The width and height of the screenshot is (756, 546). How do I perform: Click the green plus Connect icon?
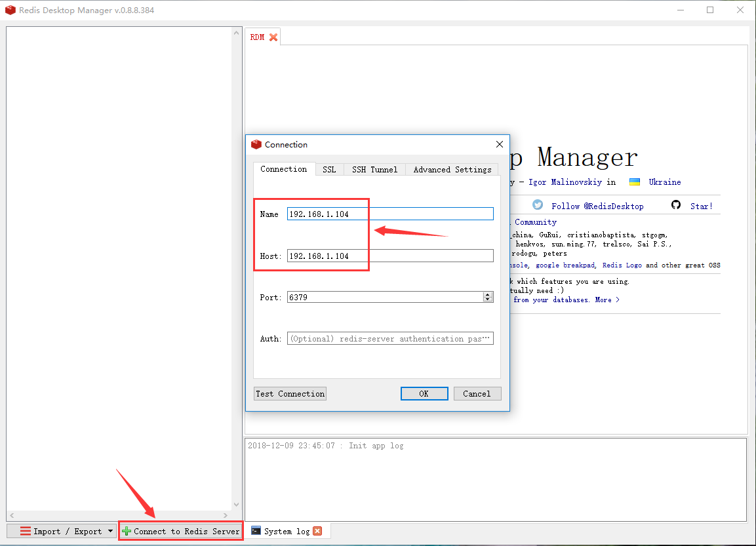(127, 531)
